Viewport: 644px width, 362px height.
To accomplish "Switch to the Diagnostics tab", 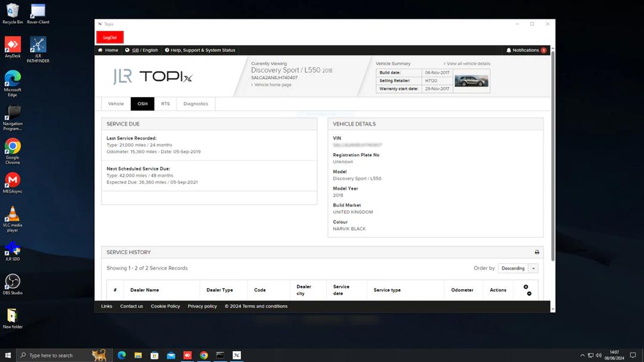I will click(x=195, y=103).
